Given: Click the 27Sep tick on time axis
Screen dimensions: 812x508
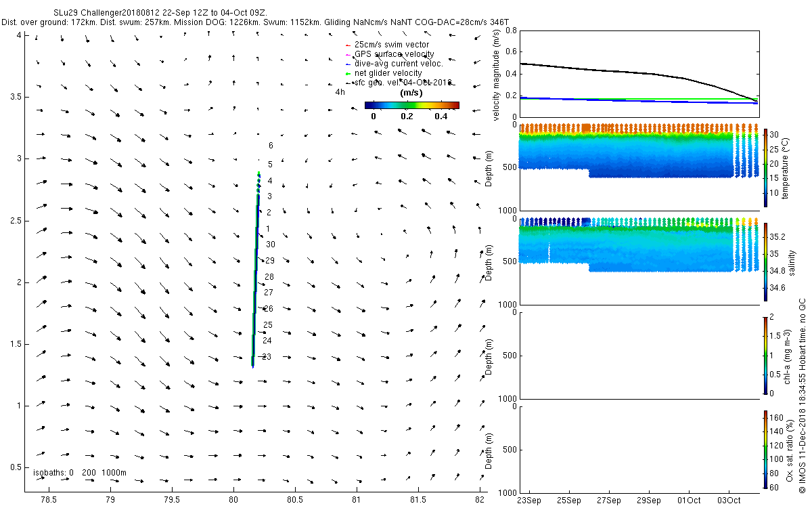Looking at the screenshot, I should pos(609,501).
